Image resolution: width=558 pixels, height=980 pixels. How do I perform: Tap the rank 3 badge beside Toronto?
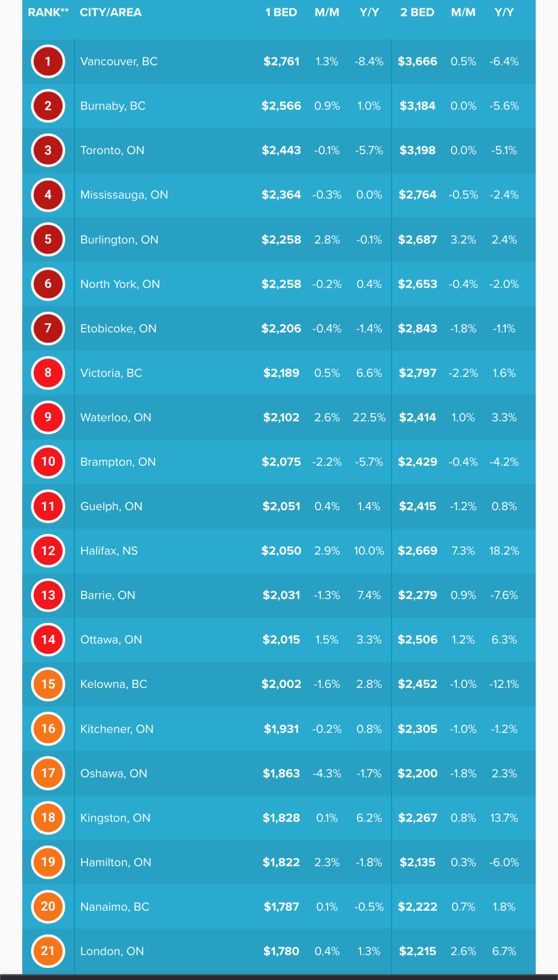[48, 150]
